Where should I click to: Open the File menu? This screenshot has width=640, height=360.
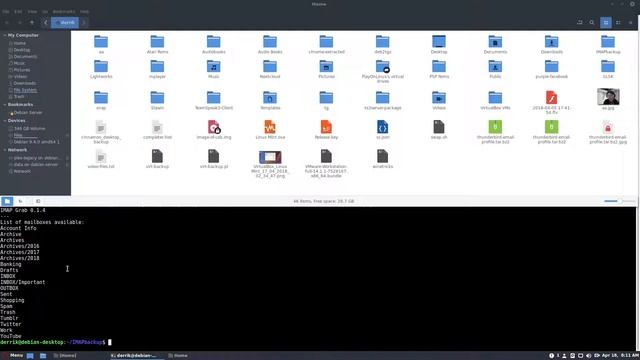[6, 11]
